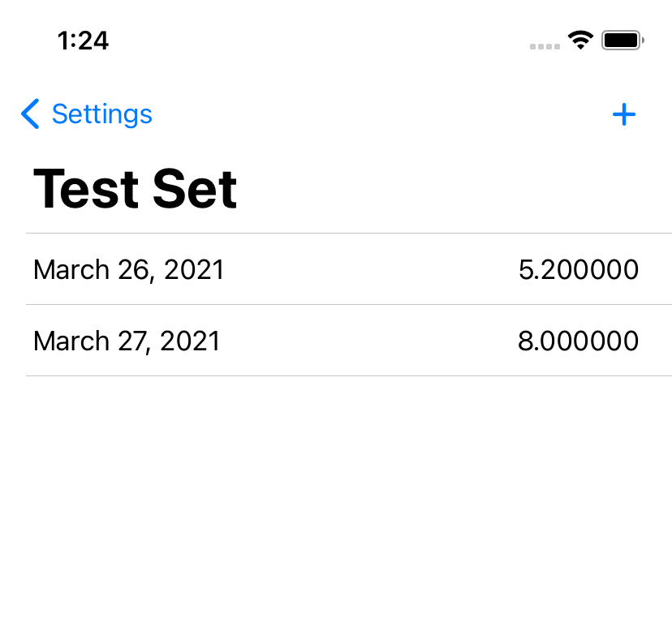Screen dimensions: 672x622
Task: Select the 5.200000 value
Action: click(x=579, y=269)
